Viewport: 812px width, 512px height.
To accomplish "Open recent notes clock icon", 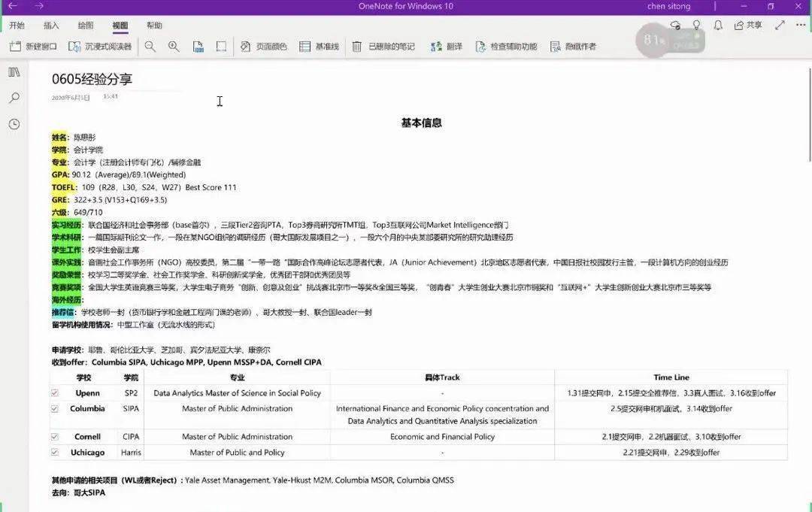I will coord(14,124).
